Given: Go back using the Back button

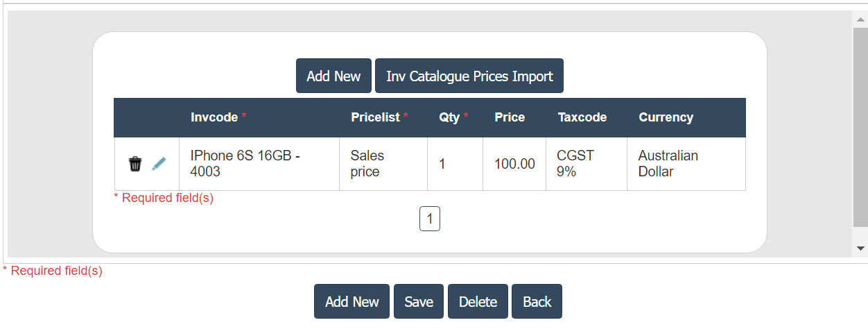Looking at the screenshot, I should (537, 301).
